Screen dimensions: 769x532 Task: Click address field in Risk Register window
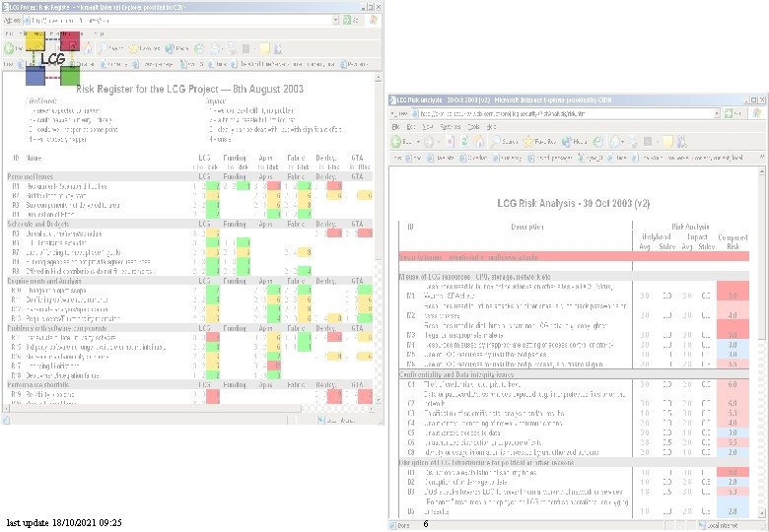coord(180,20)
